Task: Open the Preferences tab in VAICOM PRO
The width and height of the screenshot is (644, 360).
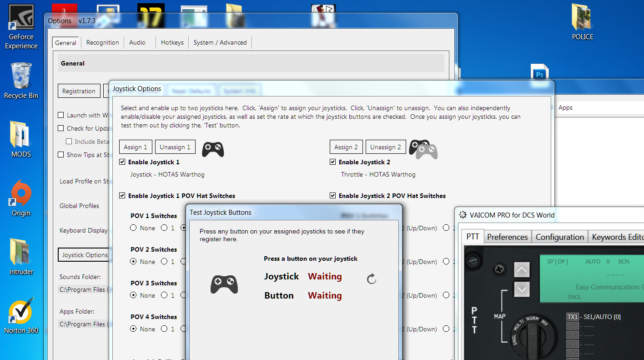Action: (x=508, y=237)
